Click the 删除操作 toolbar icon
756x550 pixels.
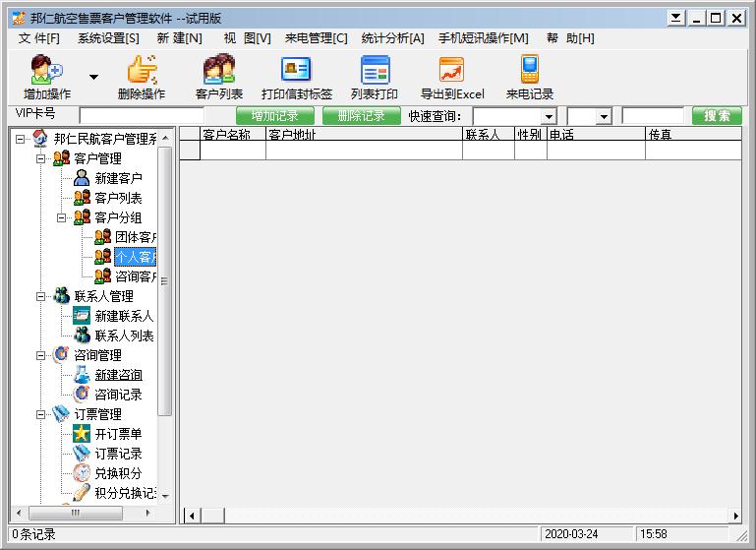141,70
